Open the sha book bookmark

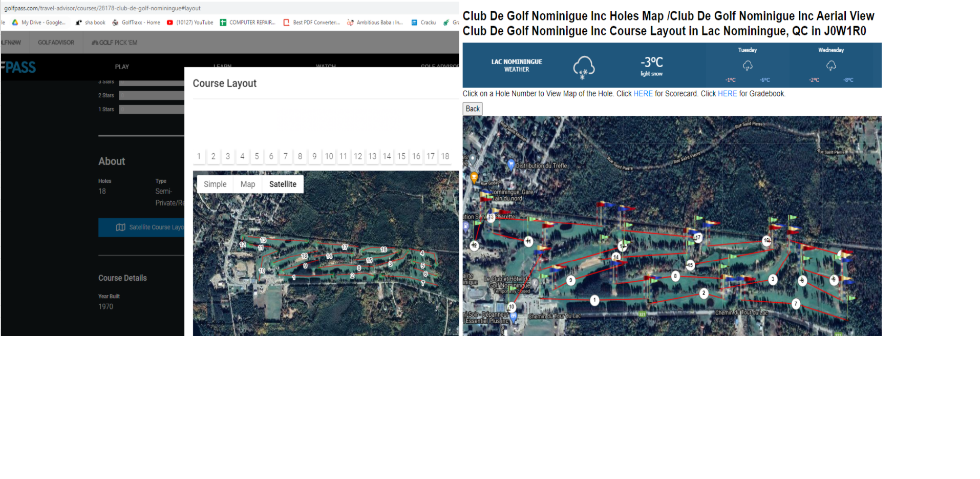[x=91, y=23]
